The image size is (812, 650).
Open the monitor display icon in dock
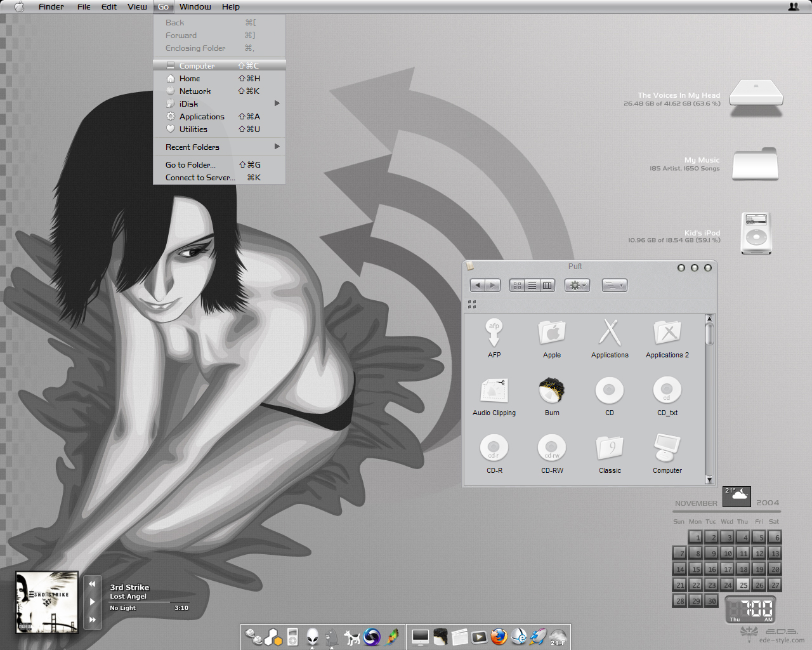[420, 637]
